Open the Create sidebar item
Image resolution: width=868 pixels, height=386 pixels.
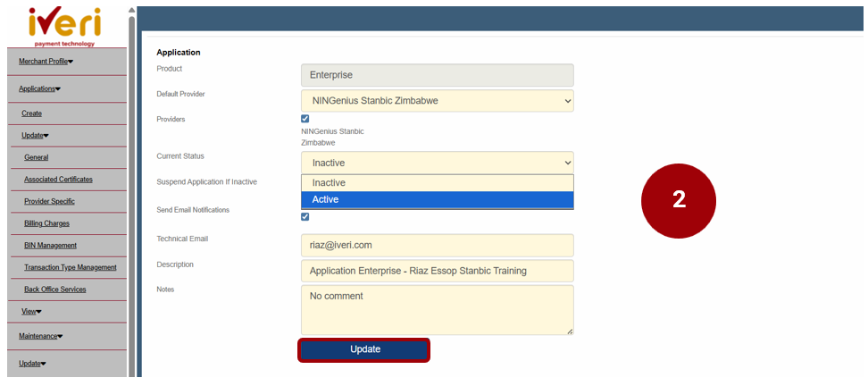(31, 113)
